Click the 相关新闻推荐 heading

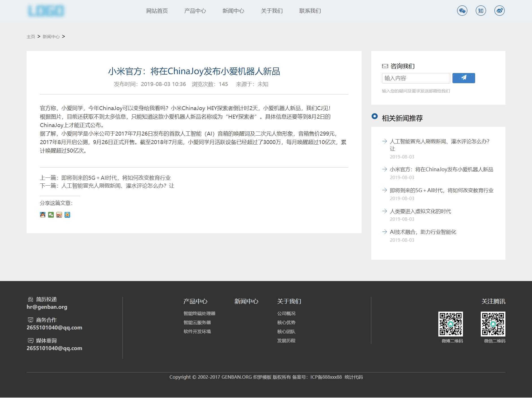click(x=402, y=118)
